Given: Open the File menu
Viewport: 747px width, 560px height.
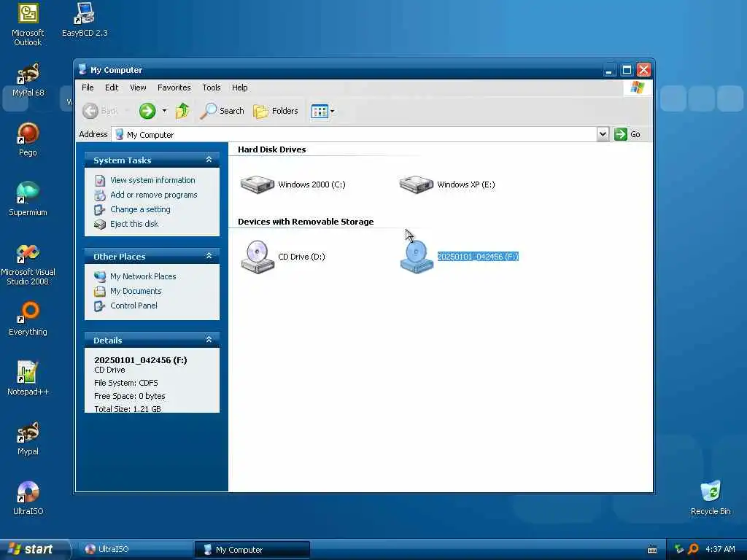Looking at the screenshot, I should pos(88,87).
